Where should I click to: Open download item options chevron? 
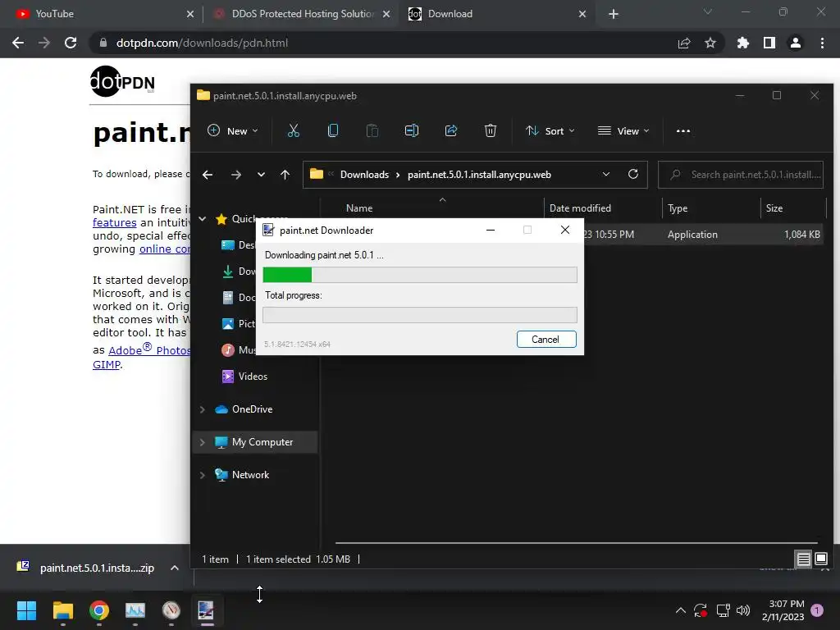coord(175,568)
